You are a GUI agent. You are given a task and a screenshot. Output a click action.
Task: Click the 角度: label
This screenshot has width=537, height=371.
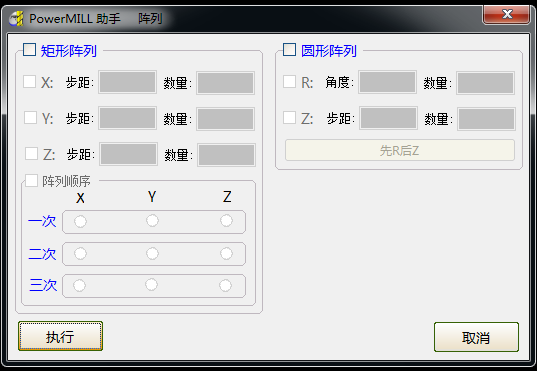[x=339, y=82]
